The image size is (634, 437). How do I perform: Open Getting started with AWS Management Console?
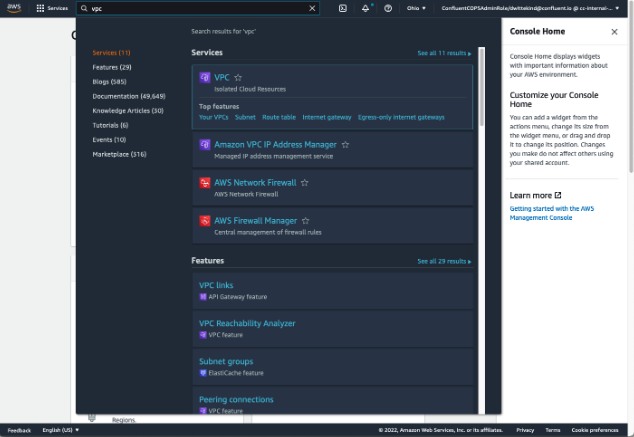(552, 213)
